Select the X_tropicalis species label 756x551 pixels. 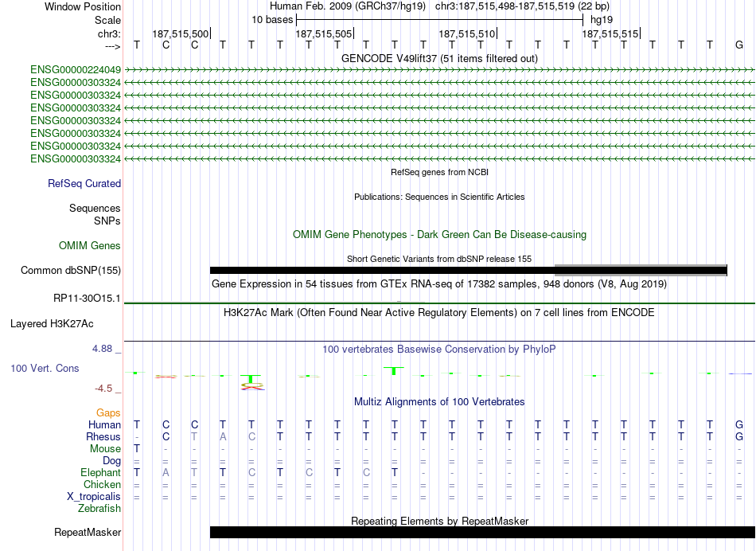(x=94, y=497)
